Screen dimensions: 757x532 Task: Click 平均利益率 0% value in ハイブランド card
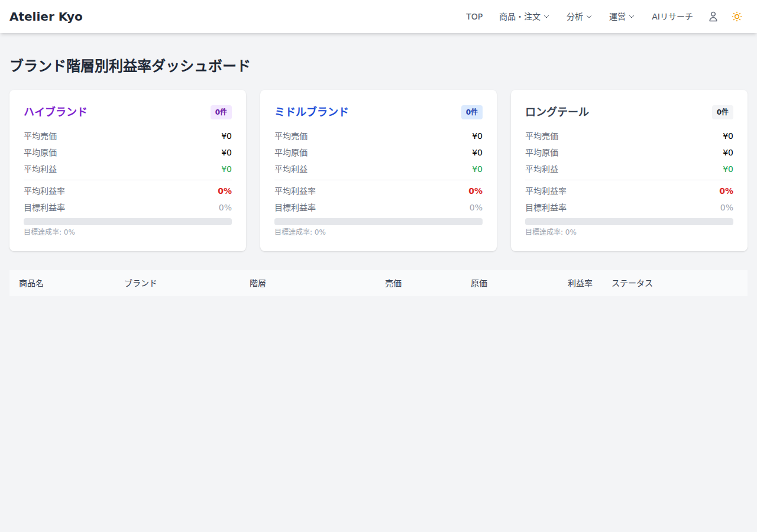point(225,191)
